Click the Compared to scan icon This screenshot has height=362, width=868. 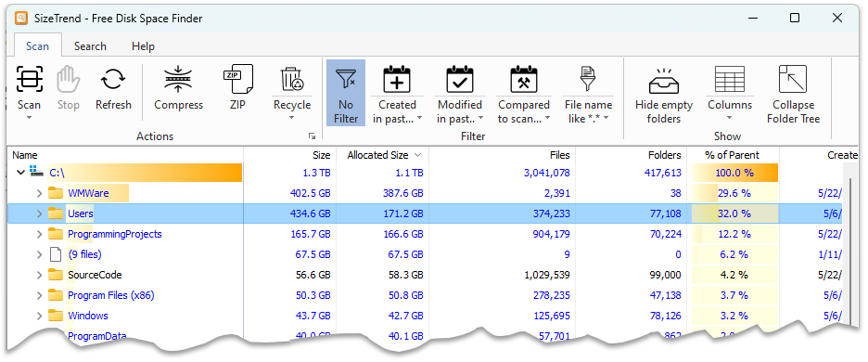pos(524,79)
